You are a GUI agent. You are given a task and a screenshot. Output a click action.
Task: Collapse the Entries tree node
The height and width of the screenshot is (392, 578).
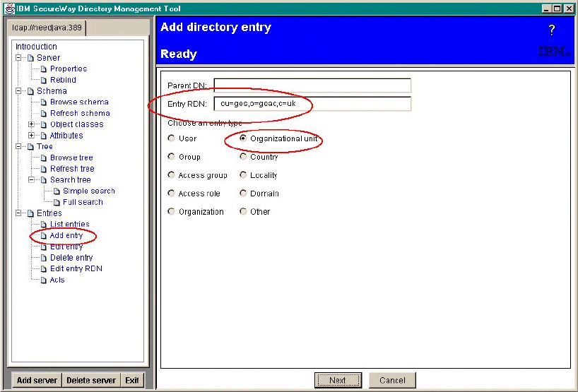pos(18,213)
